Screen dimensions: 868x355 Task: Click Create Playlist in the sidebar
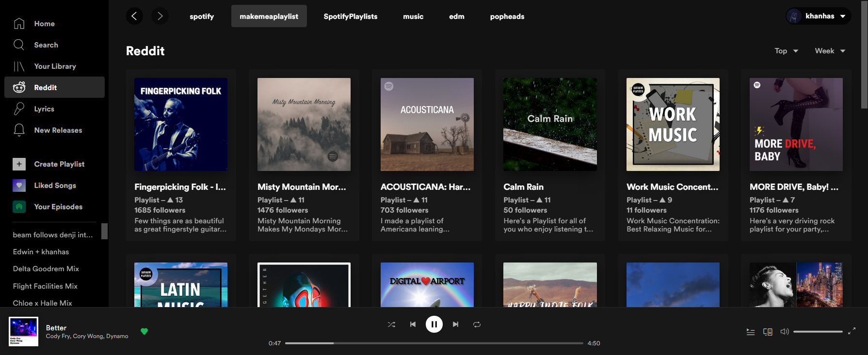(59, 164)
